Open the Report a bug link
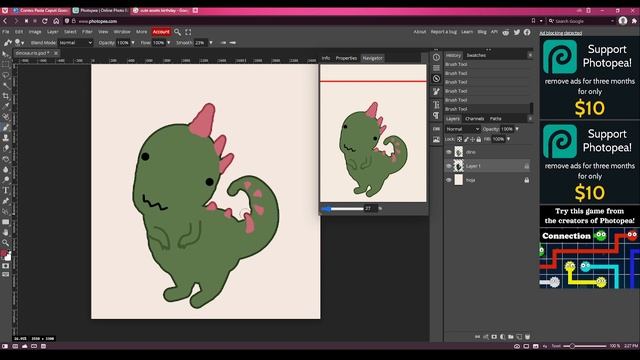The width and height of the screenshot is (640, 360). pyautogui.click(x=444, y=32)
